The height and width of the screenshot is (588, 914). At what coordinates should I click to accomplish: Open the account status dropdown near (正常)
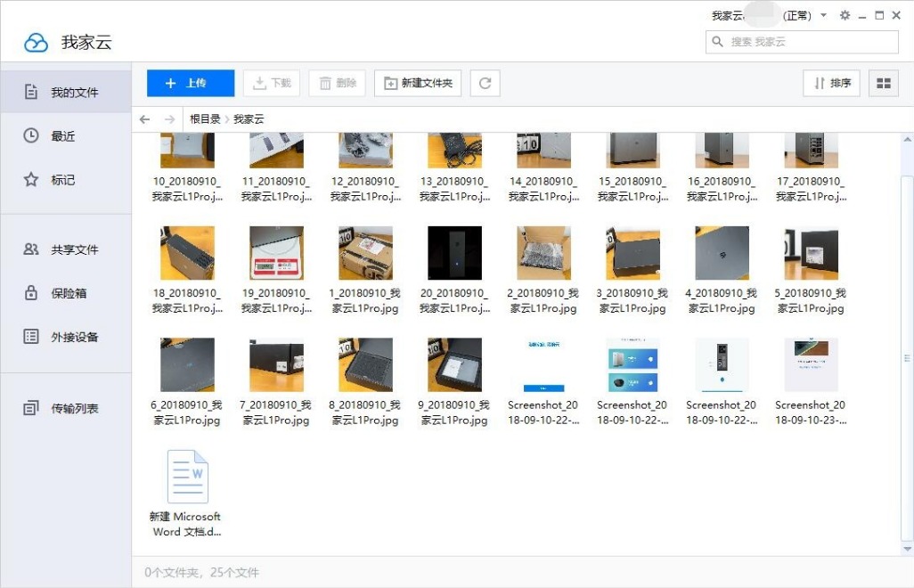click(824, 15)
